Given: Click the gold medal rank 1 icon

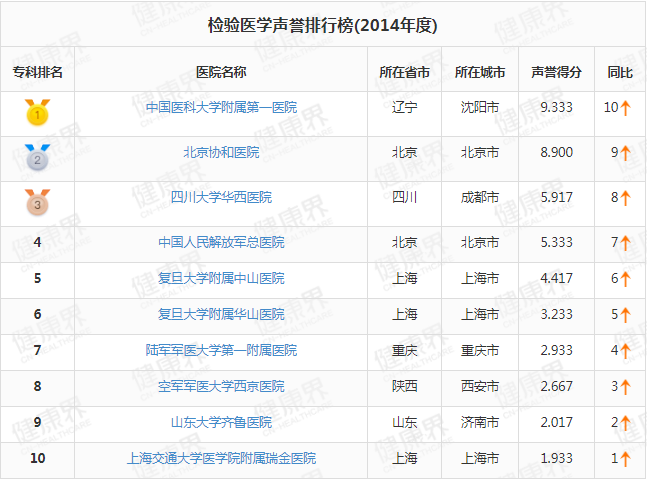Looking at the screenshot, I should pyautogui.click(x=37, y=112).
